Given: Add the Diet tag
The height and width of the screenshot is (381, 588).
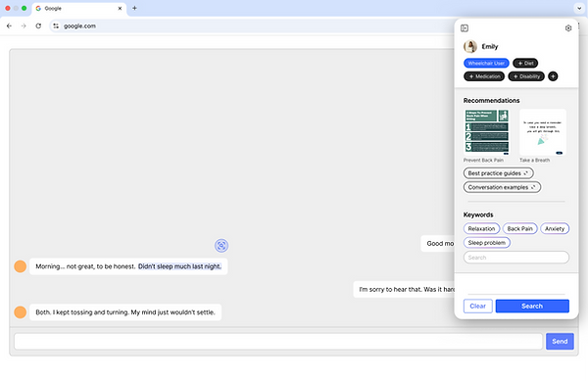Looking at the screenshot, I should tap(525, 63).
